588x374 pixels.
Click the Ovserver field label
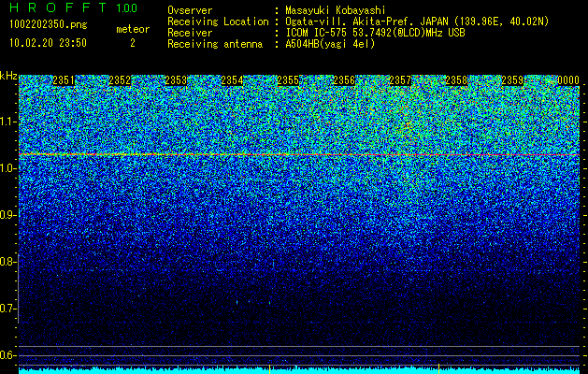(190, 10)
